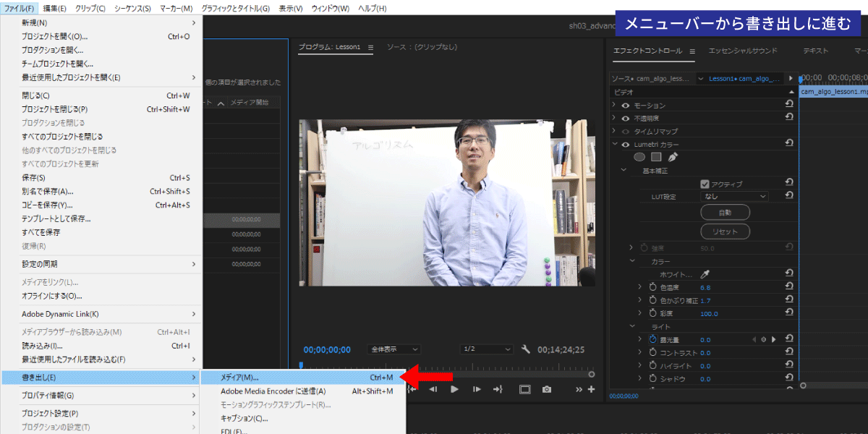This screenshot has height=434, width=868.
Task: Toggle 露光量 animation stopwatch
Action: pos(652,339)
